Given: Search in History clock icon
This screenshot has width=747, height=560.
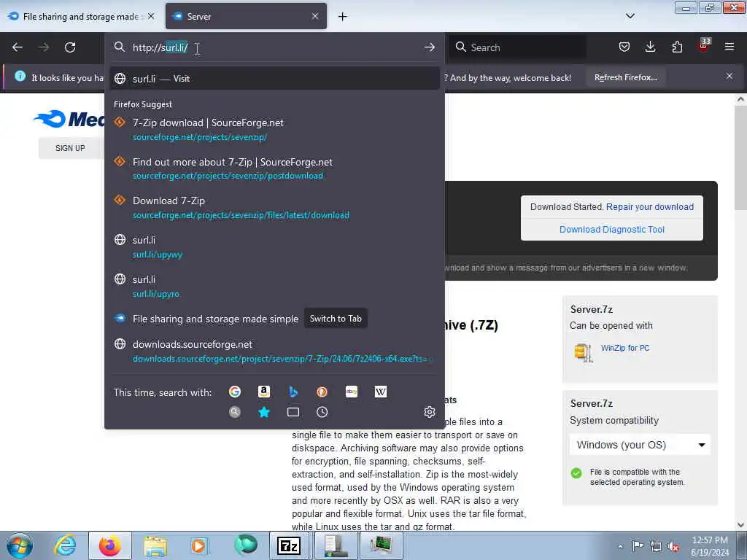Looking at the screenshot, I should (322, 412).
